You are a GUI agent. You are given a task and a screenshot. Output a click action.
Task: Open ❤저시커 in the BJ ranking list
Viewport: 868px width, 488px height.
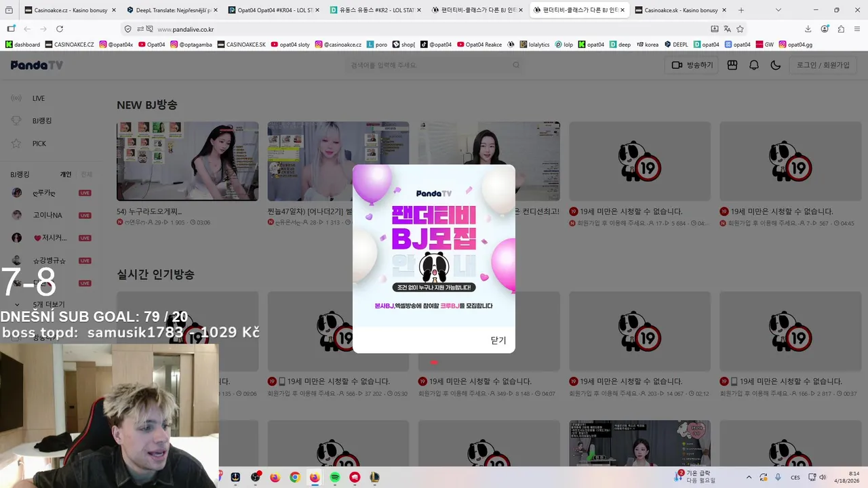coord(51,238)
